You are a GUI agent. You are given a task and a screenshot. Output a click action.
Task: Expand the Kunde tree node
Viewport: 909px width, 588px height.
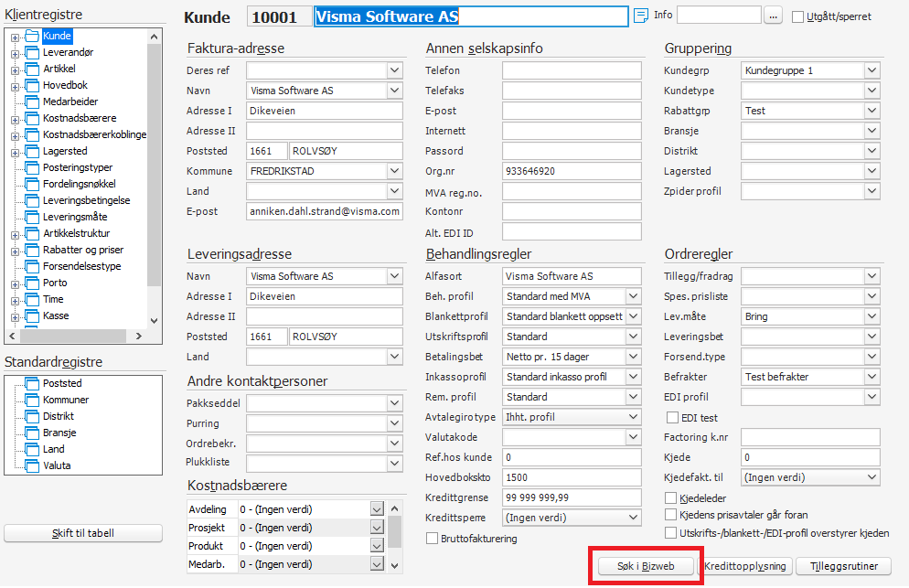[15, 37]
